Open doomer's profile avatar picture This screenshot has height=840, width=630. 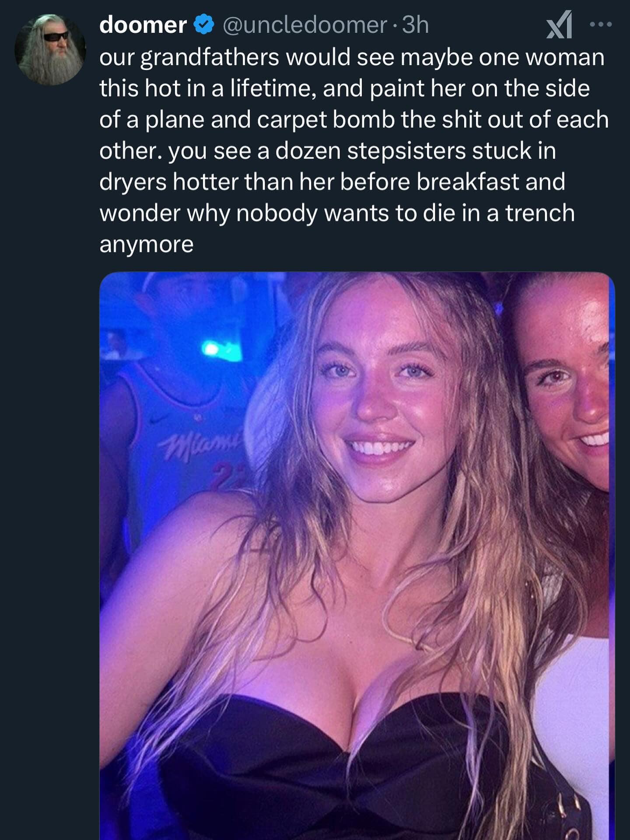[x=49, y=49]
